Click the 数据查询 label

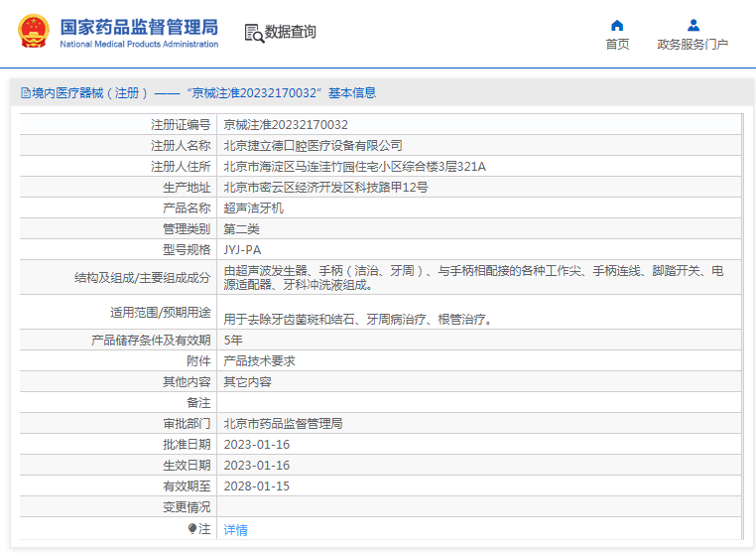(291, 32)
